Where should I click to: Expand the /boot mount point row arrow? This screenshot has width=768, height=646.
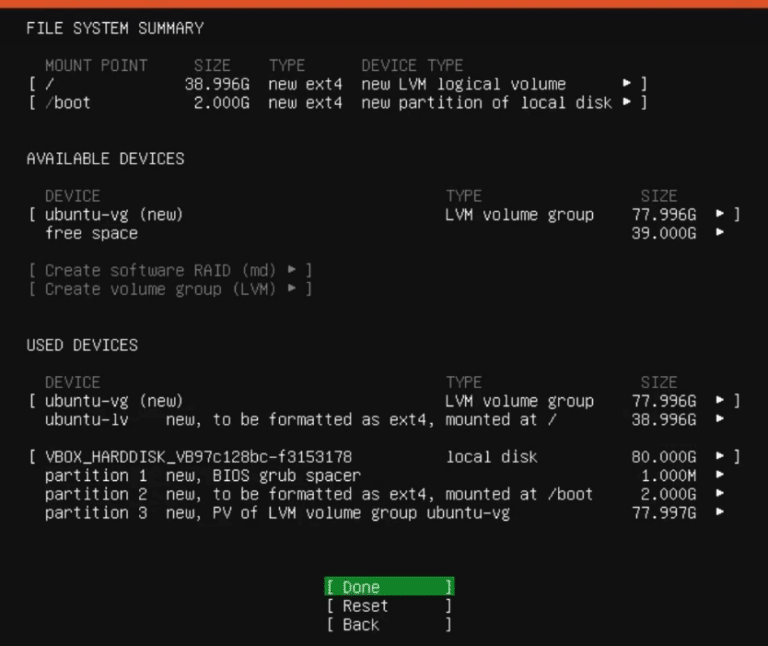point(627,103)
